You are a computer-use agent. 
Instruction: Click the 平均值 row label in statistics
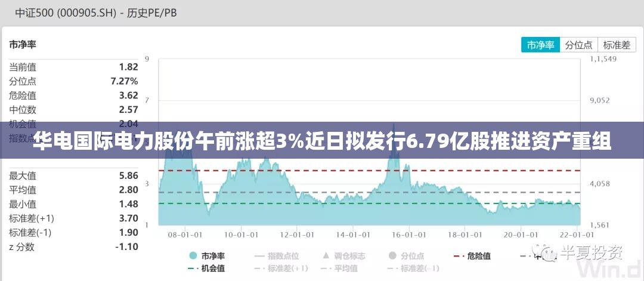point(23,190)
